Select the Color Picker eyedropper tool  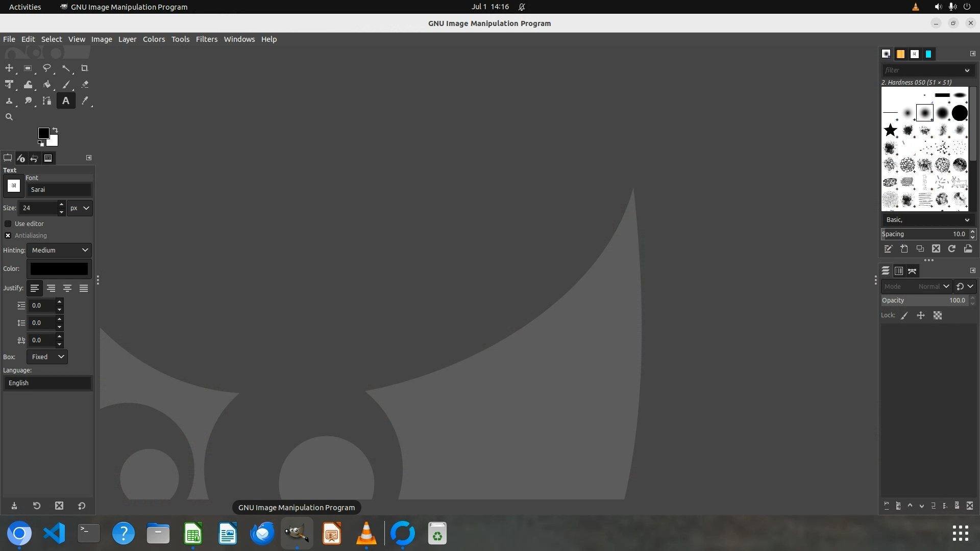(x=85, y=101)
